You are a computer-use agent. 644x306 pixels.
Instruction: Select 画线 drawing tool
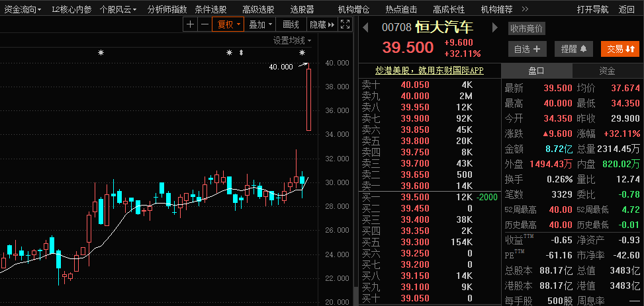tap(291, 24)
